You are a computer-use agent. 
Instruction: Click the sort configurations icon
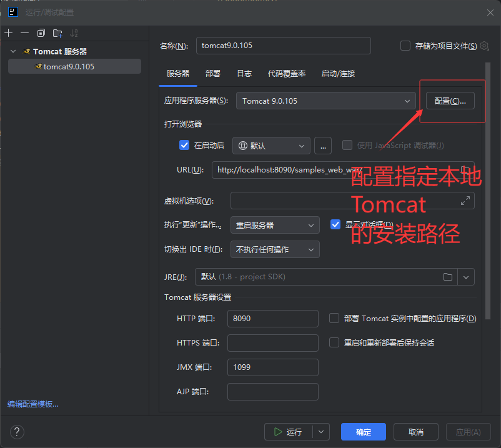74,33
